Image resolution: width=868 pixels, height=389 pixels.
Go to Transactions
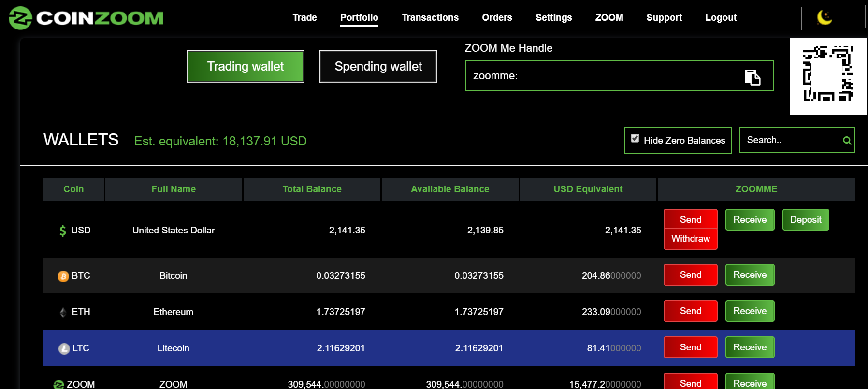coord(430,17)
